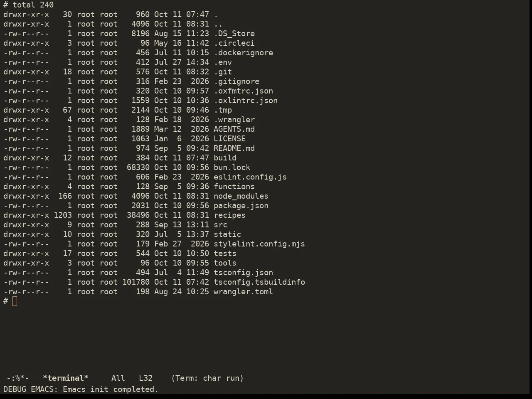The height and width of the screenshot is (399, 532).
Task: Click the README.md file name
Action: click(x=234, y=148)
